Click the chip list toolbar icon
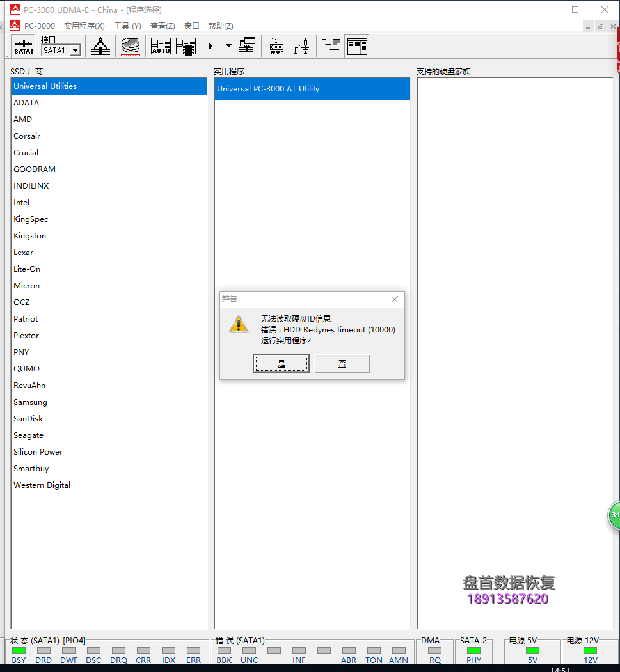Viewport: 620px width, 672px height. [x=186, y=46]
